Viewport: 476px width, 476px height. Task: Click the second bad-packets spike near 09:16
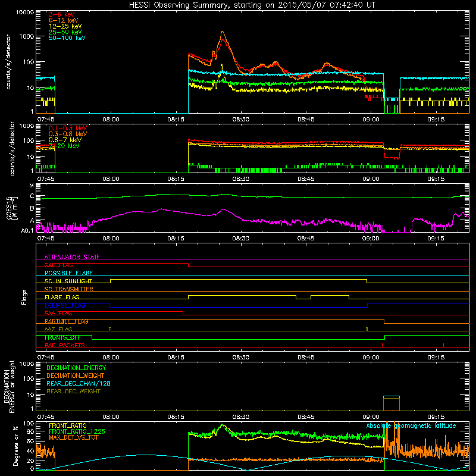[443, 345]
